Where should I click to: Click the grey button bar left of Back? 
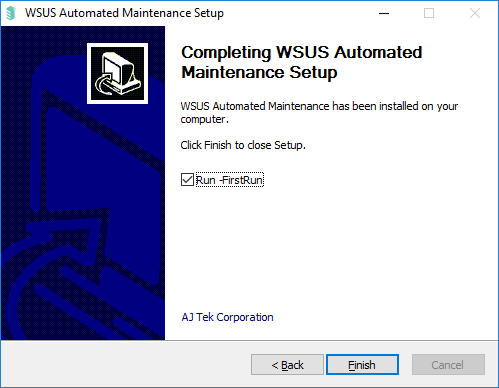pyautogui.click(x=125, y=365)
